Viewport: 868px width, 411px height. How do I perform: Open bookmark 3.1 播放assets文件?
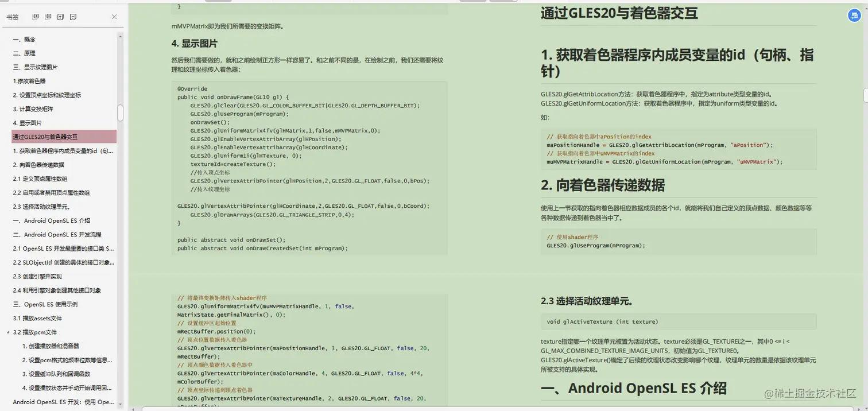pos(37,318)
